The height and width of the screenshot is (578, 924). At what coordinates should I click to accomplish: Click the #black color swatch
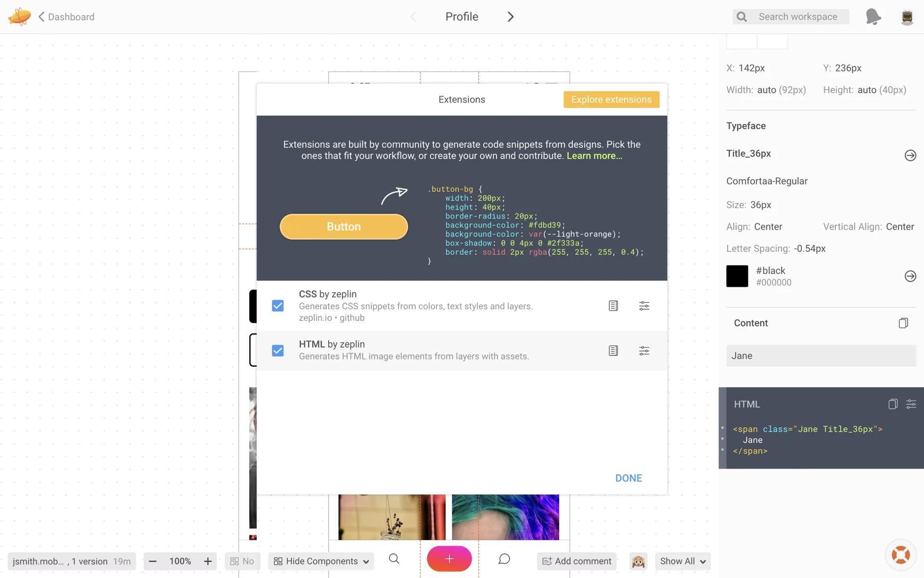coord(737,276)
